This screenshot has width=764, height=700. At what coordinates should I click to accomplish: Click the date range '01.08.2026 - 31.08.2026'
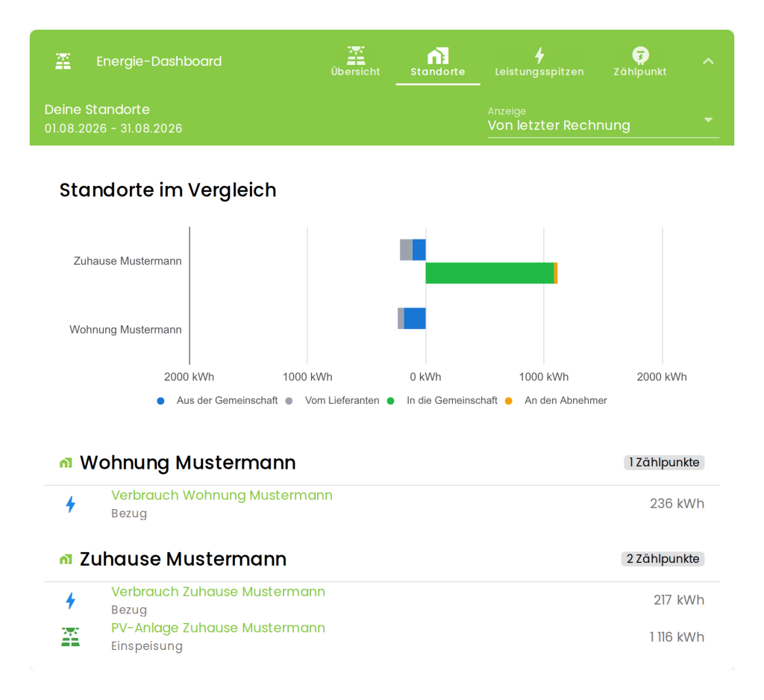(113, 128)
